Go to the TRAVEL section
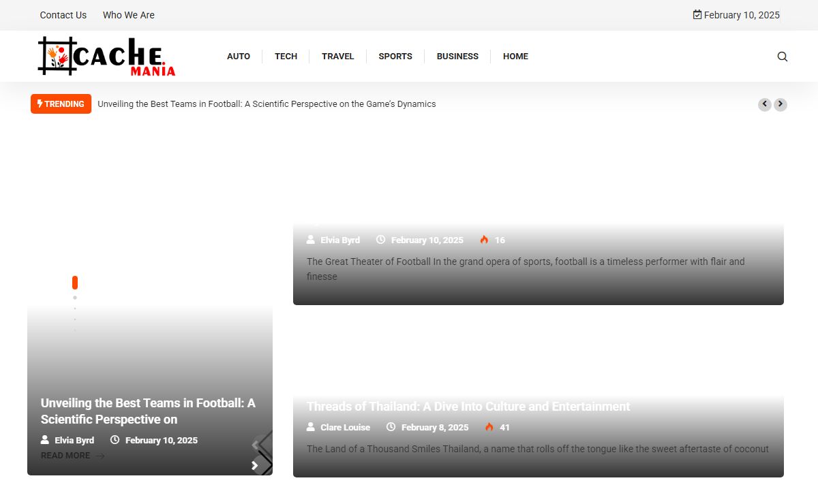The width and height of the screenshot is (818, 504). [337, 57]
